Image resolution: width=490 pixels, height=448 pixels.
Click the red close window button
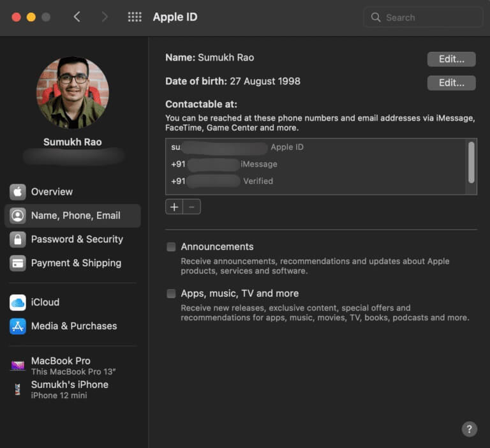(x=16, y=17)
